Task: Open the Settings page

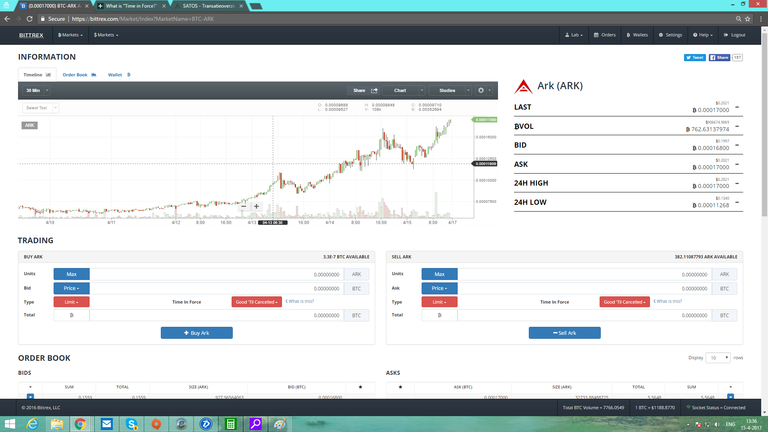Action: (671, 35)
